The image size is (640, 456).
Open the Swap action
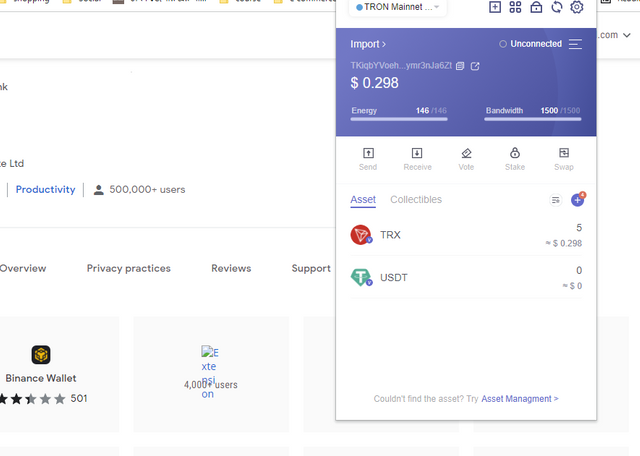click(564, 159)
